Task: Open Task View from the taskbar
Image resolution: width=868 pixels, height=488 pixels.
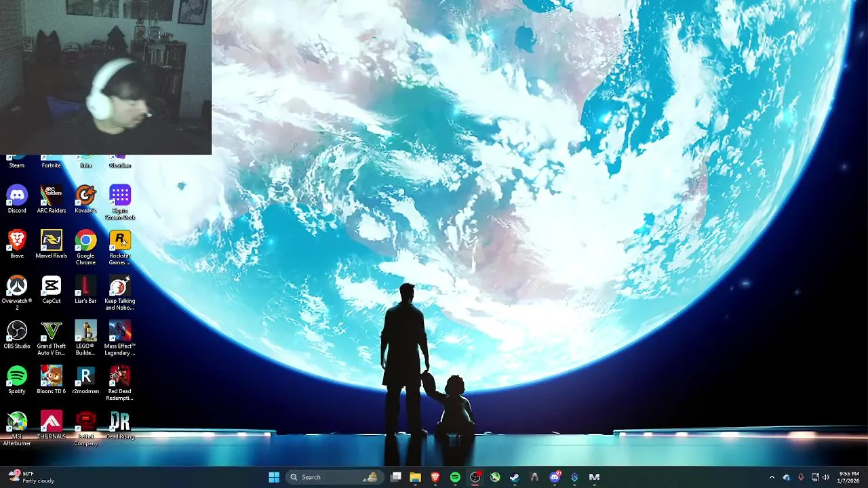Action: [x=396, y=477]
